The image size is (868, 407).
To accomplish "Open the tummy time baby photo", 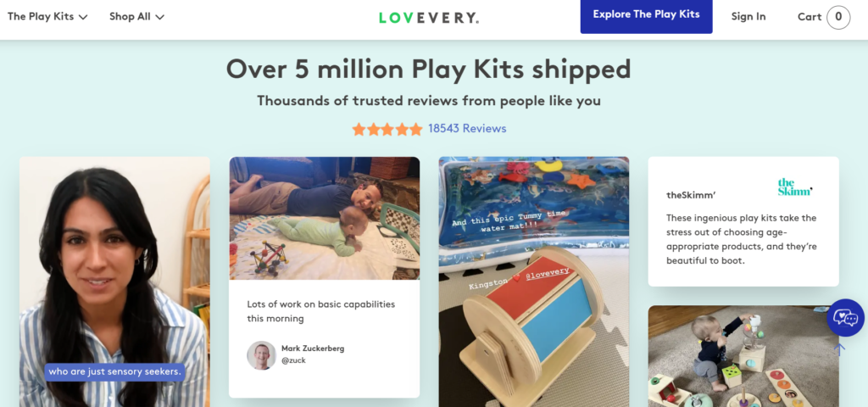I will point(325,218).
